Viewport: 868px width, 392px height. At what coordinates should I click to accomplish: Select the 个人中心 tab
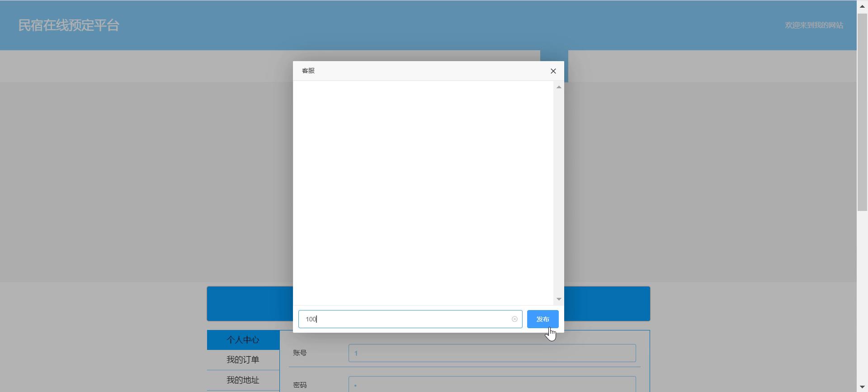[243, 340]
